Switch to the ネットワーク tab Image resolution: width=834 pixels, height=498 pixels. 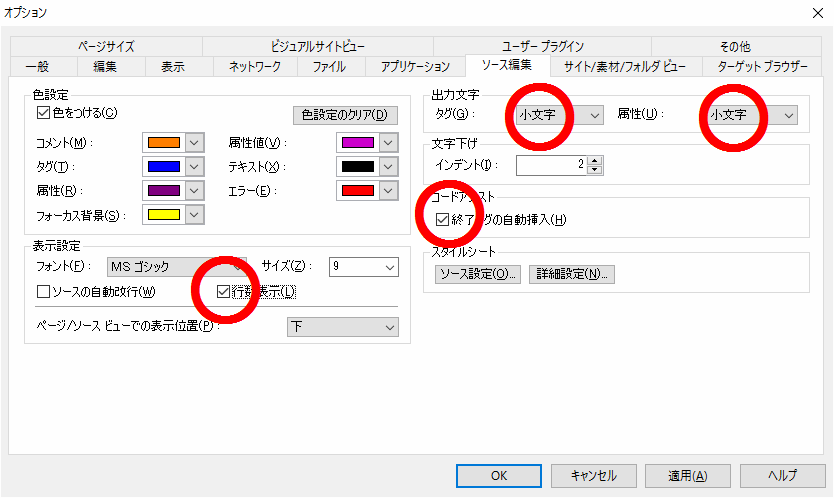click(x=255, y=67)
